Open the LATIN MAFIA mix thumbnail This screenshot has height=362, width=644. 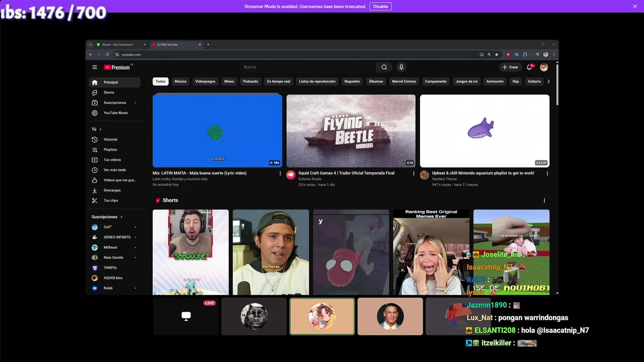pos(217,131)
